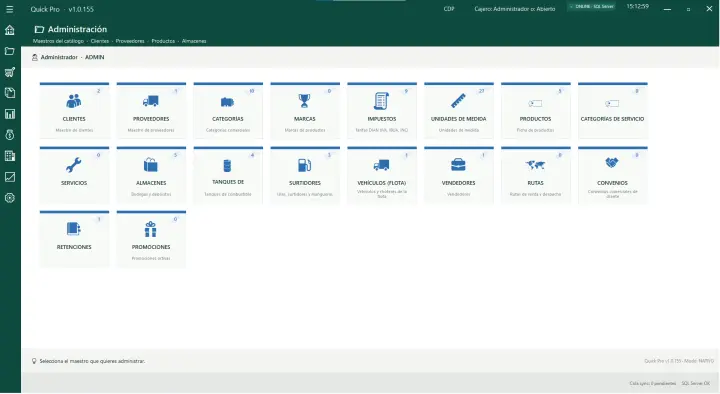
Task: Open the Almacenes shopping bag tile
Action: (151, 175)
